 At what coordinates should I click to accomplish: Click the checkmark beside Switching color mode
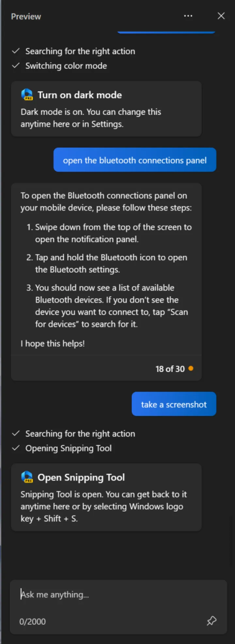pyautogui.click(x=16, y=65)
